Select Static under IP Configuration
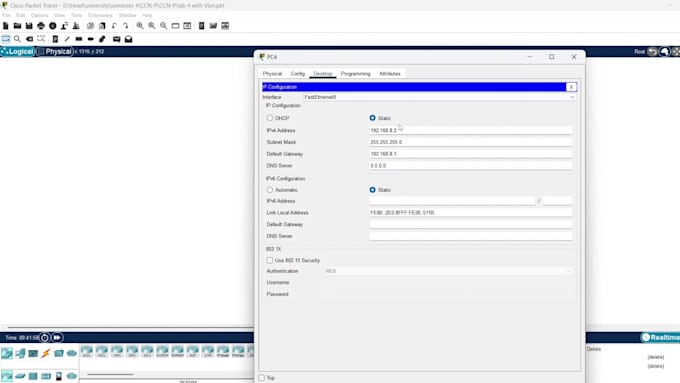 pyautogui.click(x=373, y=118)
